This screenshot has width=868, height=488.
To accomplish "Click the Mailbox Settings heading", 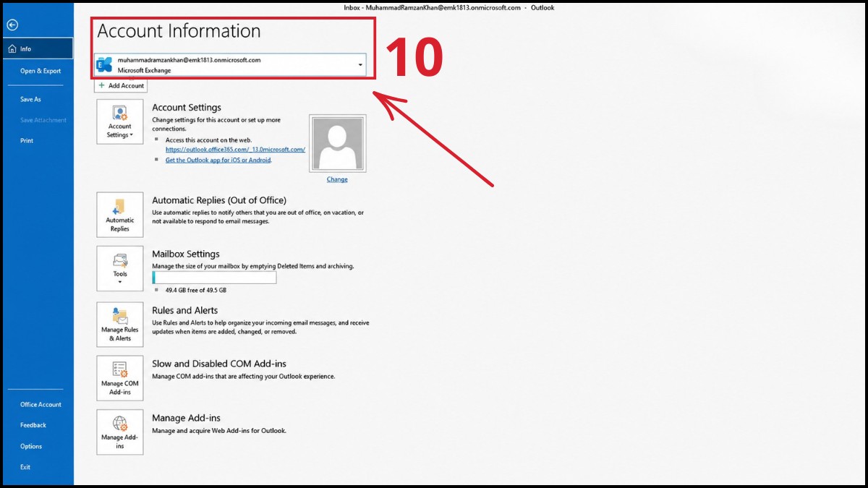I will coord(186,254).
